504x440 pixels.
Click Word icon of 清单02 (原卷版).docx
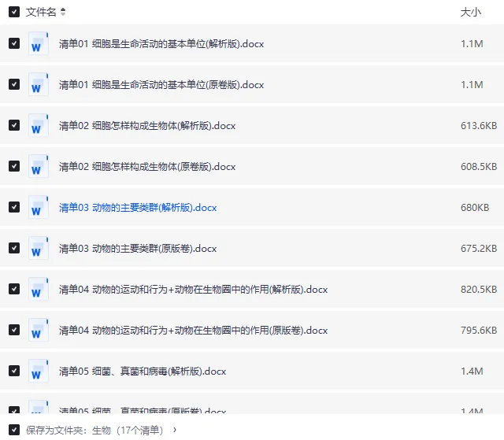click(39, 166)
